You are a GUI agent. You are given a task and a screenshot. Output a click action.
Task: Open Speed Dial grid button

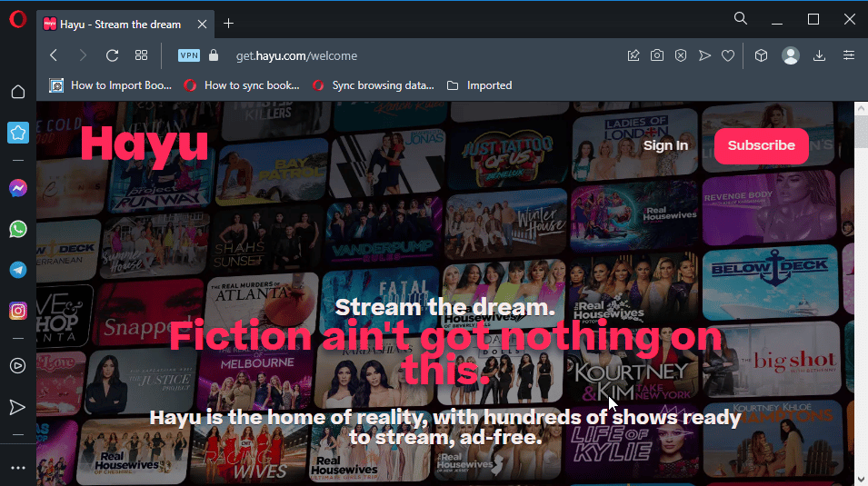(x=141, y=55)
